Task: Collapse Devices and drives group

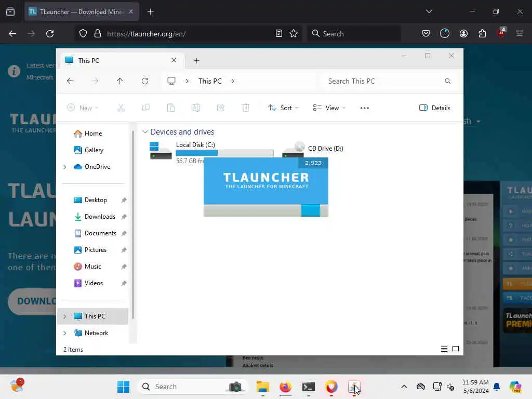Action: (145, 131)
